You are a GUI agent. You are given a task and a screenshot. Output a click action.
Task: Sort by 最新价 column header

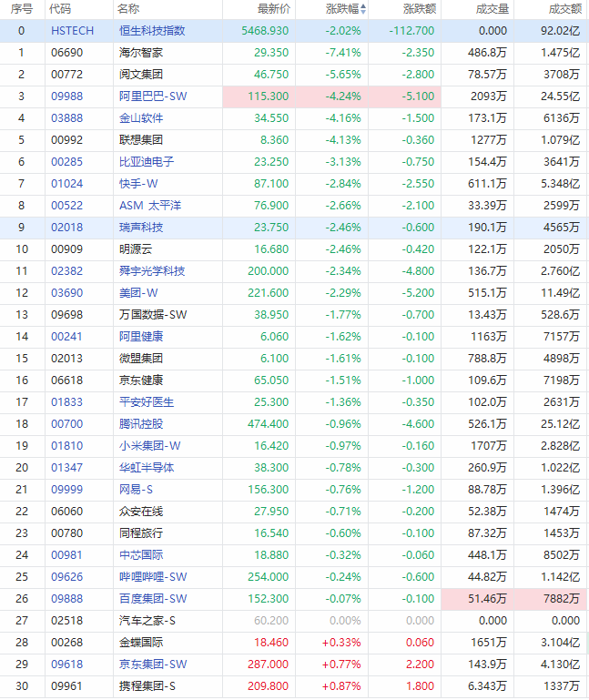click(274, 9)
